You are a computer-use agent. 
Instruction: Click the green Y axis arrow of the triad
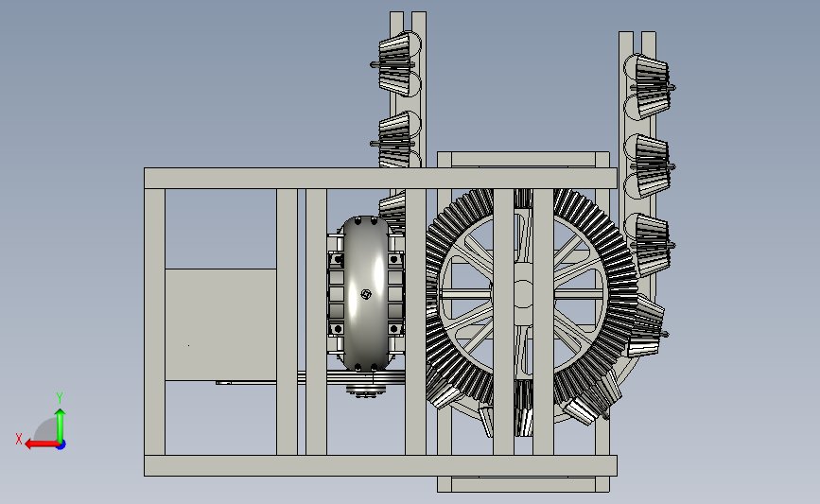click(x=61, y=425)
